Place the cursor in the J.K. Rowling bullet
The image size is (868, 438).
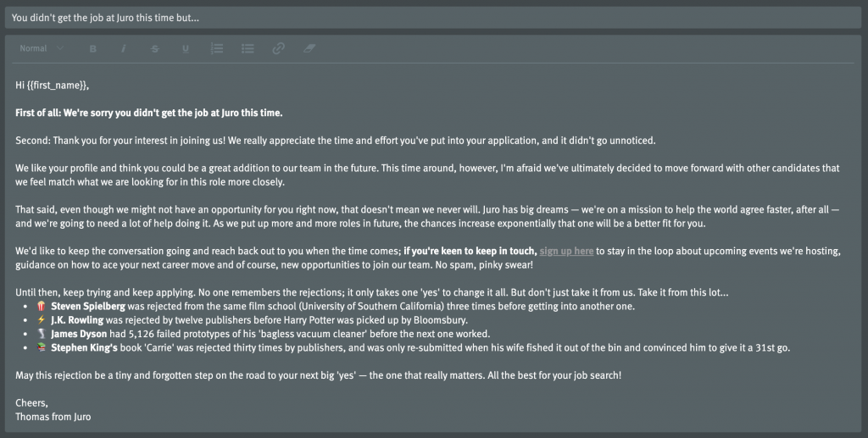259,320
